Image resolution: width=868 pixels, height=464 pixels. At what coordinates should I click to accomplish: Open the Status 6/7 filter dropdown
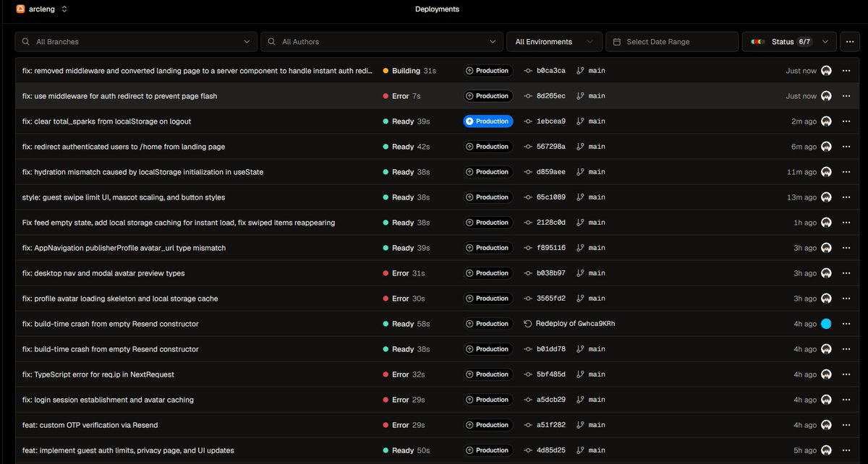[x=790, y=42]
